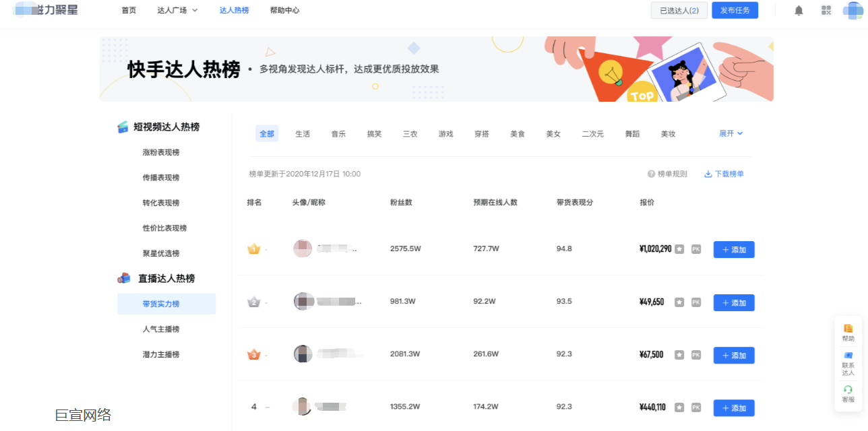Click the 发布任务 button
Viewport: 868px width, 431px height.
[x=735, y=10]
